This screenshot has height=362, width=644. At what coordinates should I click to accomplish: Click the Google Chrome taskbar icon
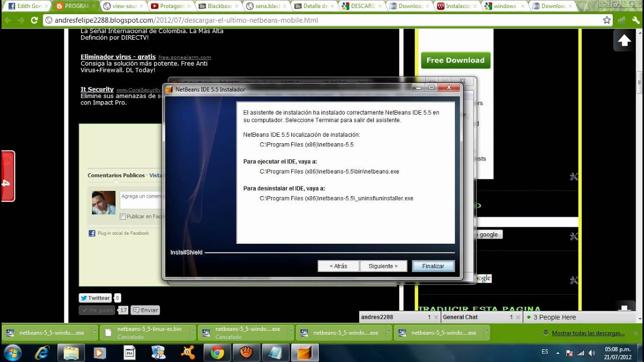pos(217,353)
